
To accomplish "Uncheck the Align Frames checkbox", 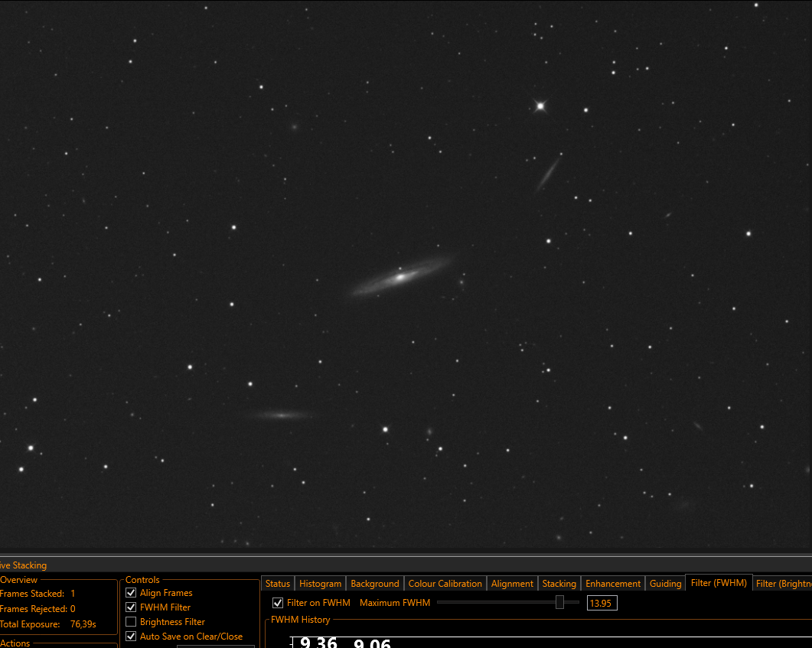I will pos(131,593).
